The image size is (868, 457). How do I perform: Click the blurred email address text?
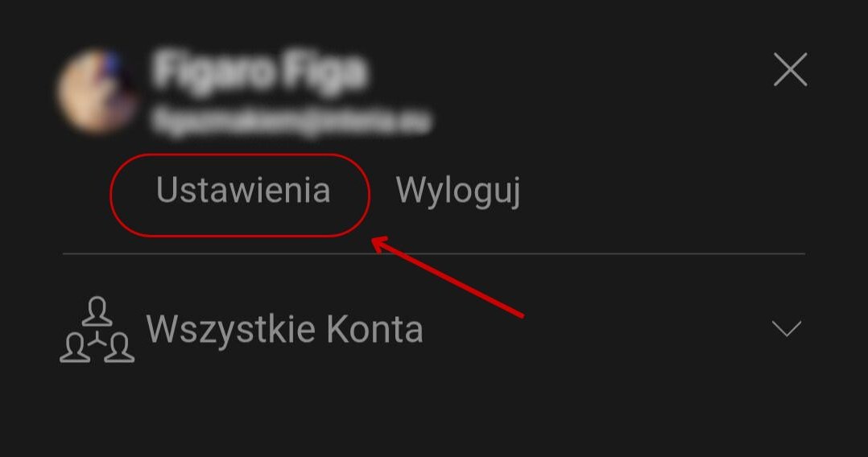pyautogui.click(x=291, y=121)
